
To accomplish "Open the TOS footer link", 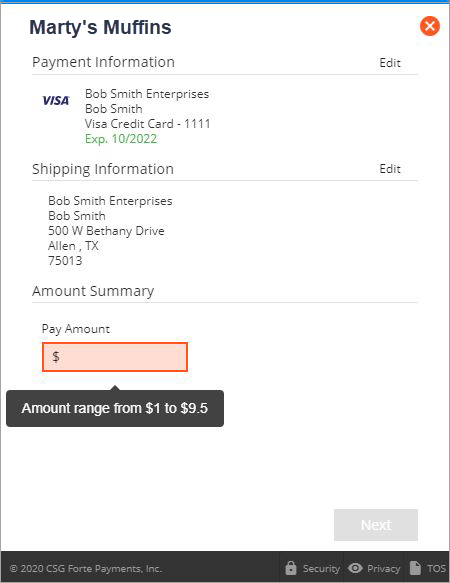I will (x=436, y=568).
